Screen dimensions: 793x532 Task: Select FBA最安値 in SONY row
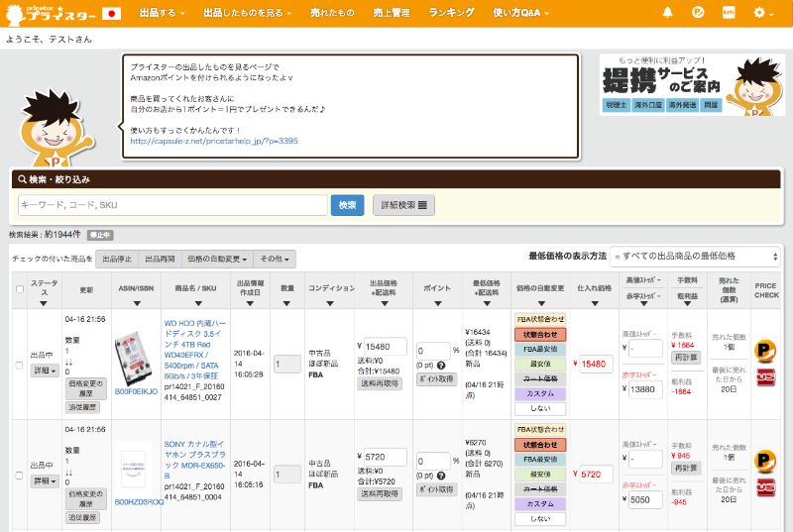540,460
